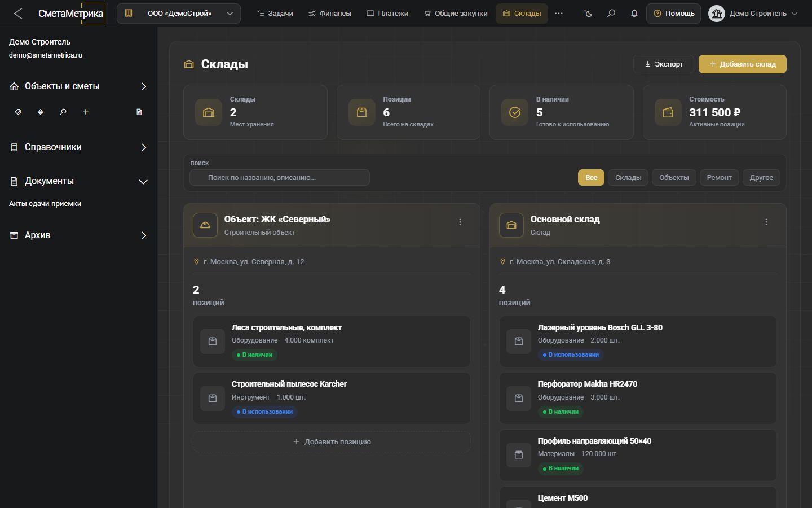This screenshot has height=508, width=812.
Task: Open the three-dot menu for ЖК «Северный»
Action: pos(460,222)
